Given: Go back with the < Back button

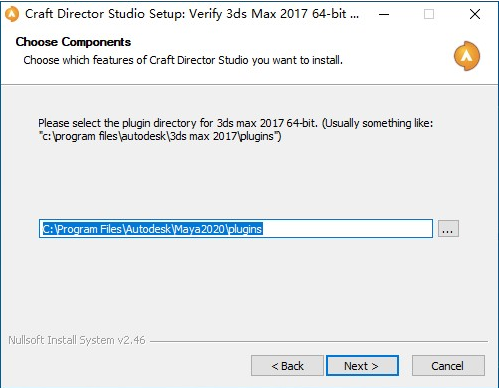Looking at the screenshot, I should (x=287, y=366).
